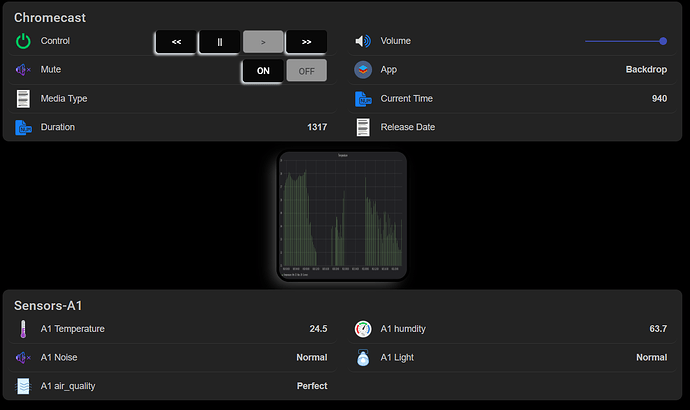Click the green power Control icon
The width and height of the screenshot is (690, 410).
point(23,42)
